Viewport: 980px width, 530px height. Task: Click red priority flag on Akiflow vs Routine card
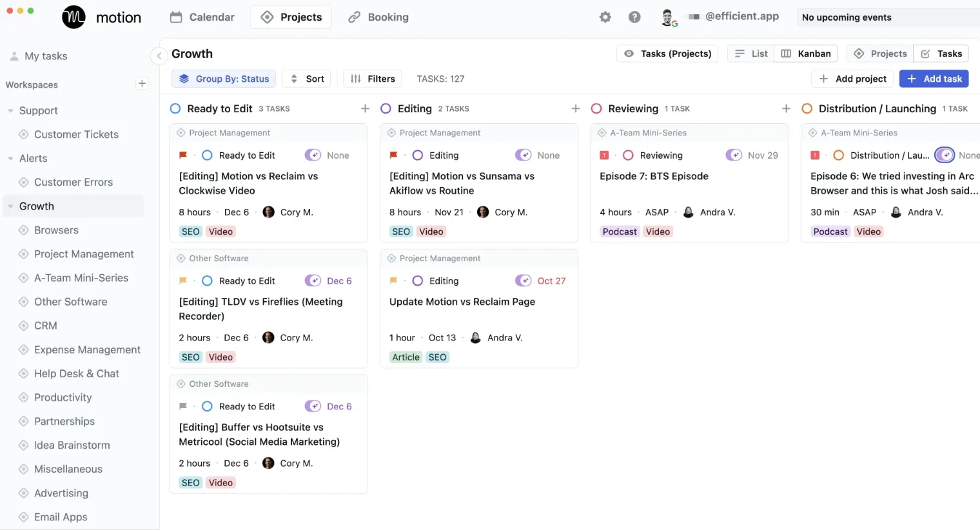393,155
